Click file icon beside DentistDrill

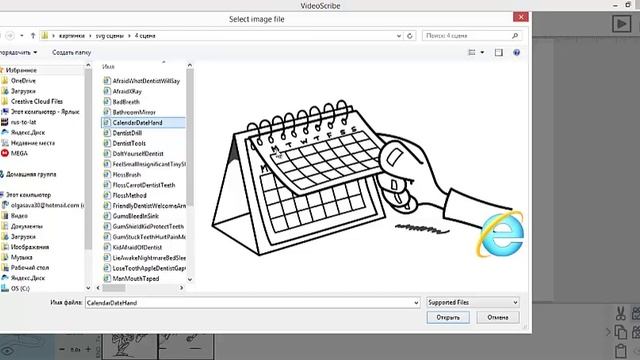(107, 133)
